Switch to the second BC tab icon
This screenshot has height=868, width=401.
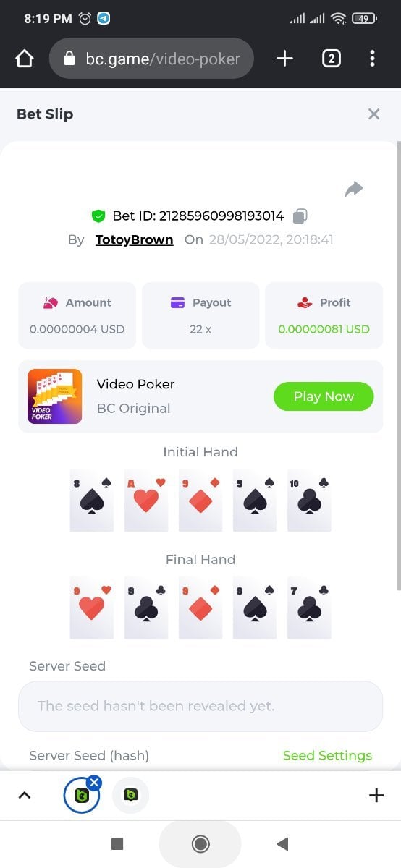coord(131,796)
